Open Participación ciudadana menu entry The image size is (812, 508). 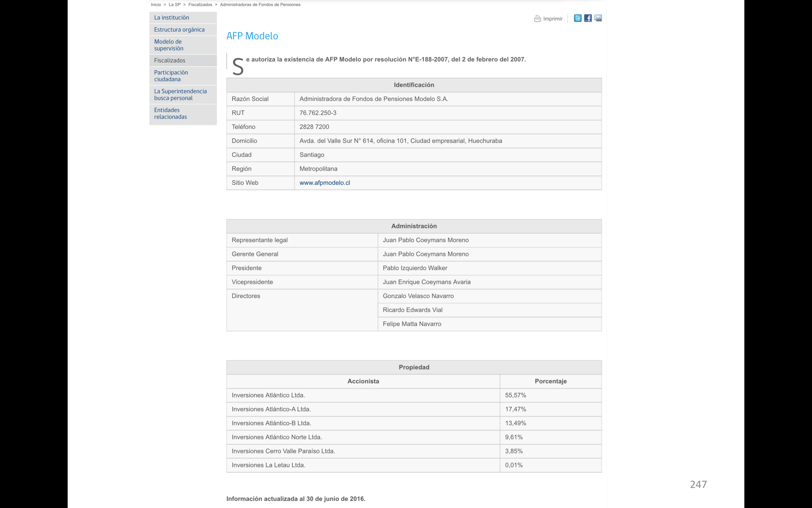pyautogui.click(x=171, y=76)
